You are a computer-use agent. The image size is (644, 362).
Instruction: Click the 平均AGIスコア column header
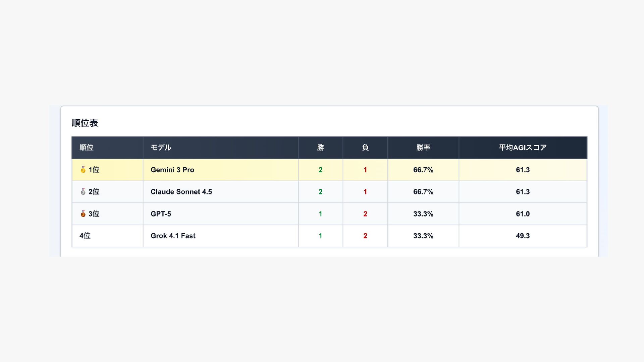tap(523, 147)
